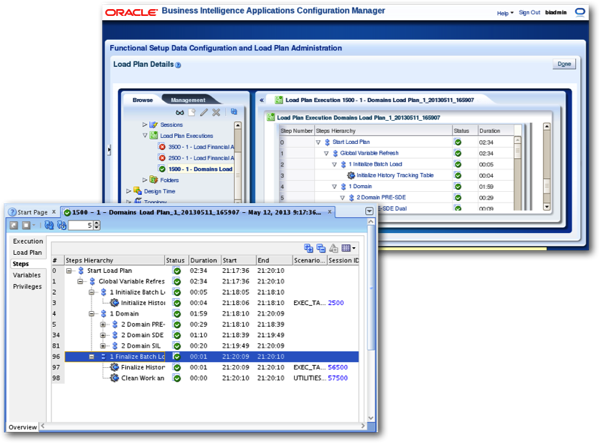Image resolution: width=600 pixels, height=443 pixels.
Task: Expand the 2 Domain PRE- step in ODI window
Action: coord(103,324)
